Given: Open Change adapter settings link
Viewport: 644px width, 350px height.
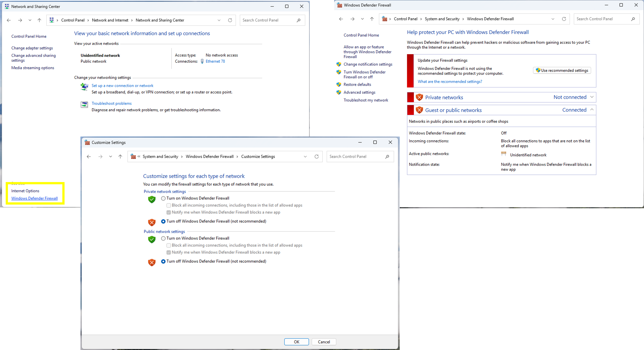Looking at the screenshot, I should 32,48.
